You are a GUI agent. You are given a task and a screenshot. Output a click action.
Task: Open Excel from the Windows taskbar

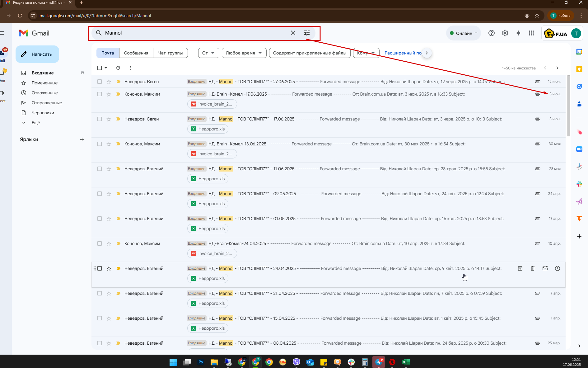406,362
